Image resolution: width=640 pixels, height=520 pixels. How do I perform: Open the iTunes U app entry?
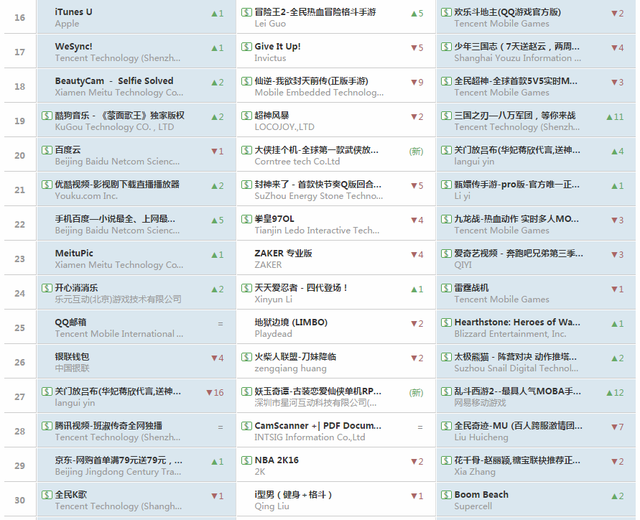click(x=73, y=12)
